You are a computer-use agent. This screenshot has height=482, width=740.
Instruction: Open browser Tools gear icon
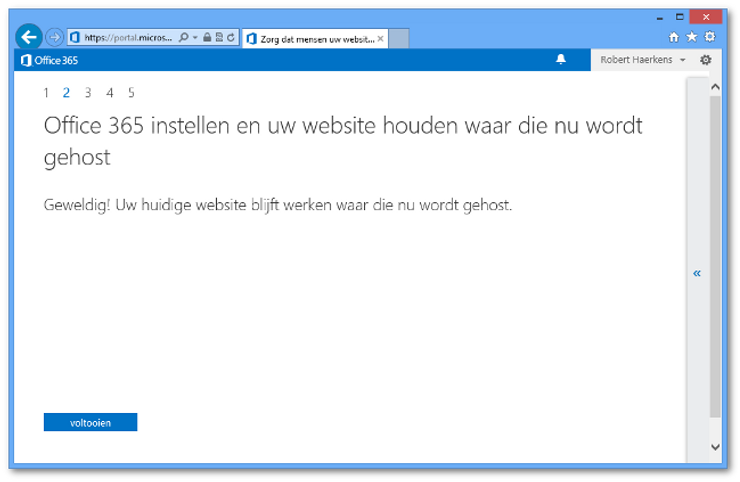(710, 37)
